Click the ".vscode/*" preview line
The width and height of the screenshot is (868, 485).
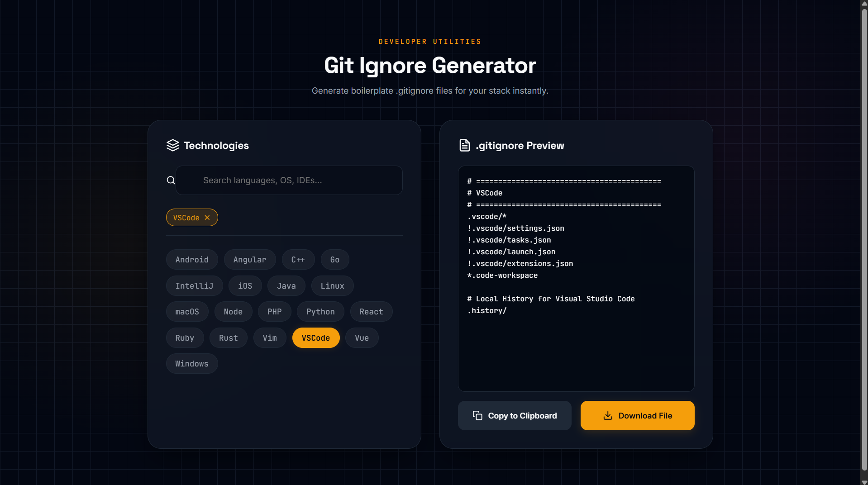pos(487,216)
